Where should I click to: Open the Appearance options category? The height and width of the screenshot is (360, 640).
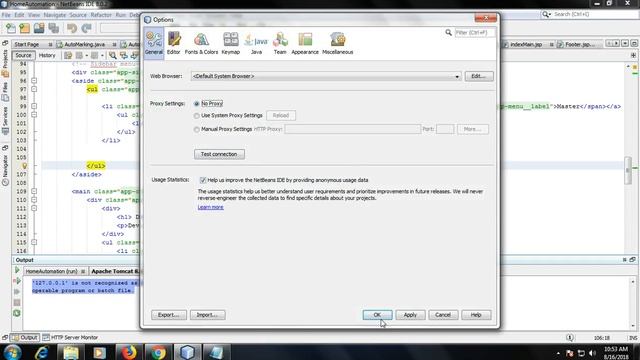(x=305, y=43)
